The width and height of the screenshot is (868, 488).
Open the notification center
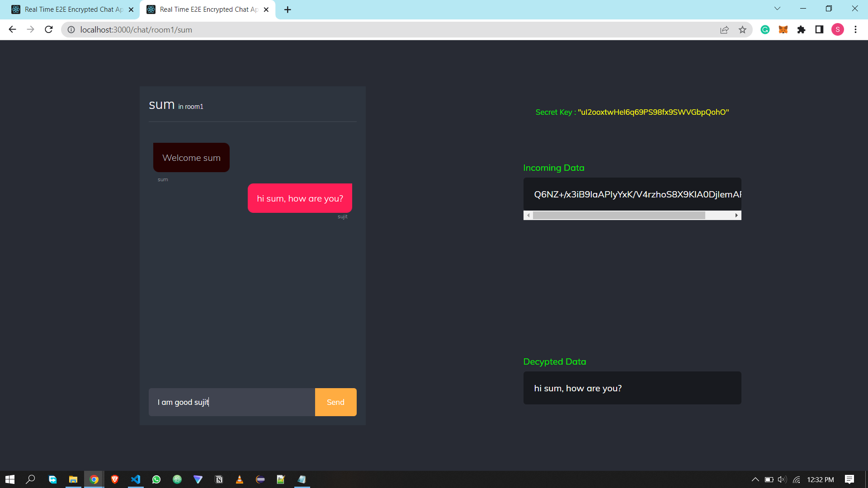click(849, 479)
